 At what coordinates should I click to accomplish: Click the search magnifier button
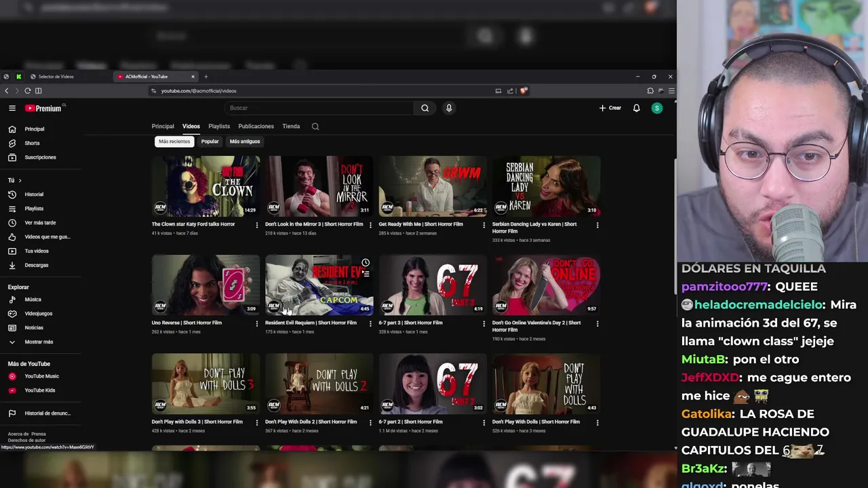tap(425, 108)
